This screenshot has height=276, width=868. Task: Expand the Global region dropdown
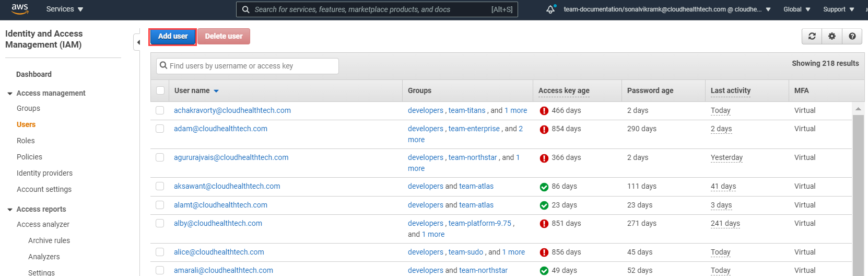tap(796, 9)
